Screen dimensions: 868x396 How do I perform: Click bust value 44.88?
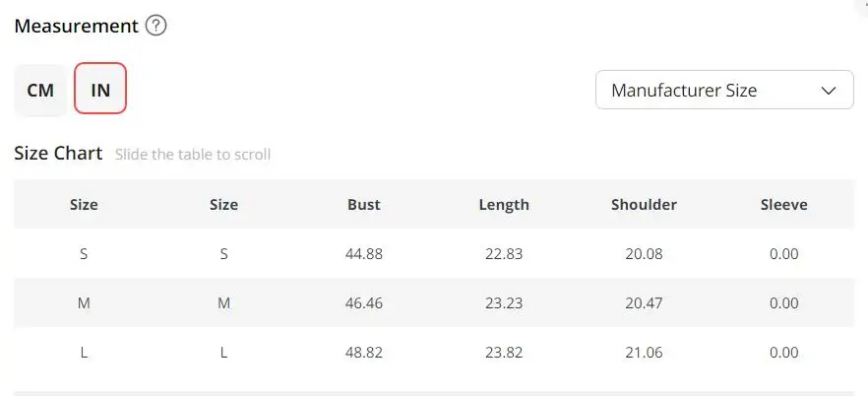pyautogui.click(x=364, y=254)
